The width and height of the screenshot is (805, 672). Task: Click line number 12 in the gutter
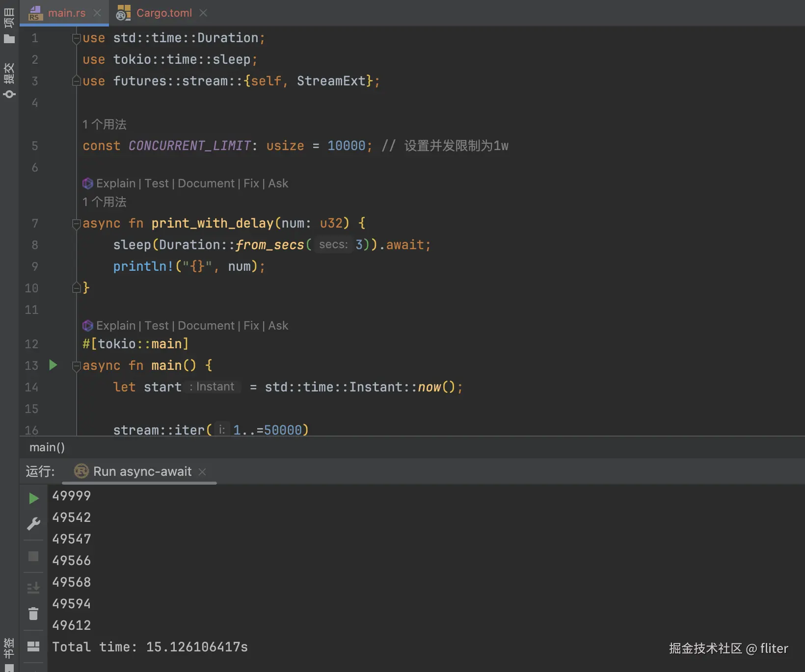click(x=31, y=344)
